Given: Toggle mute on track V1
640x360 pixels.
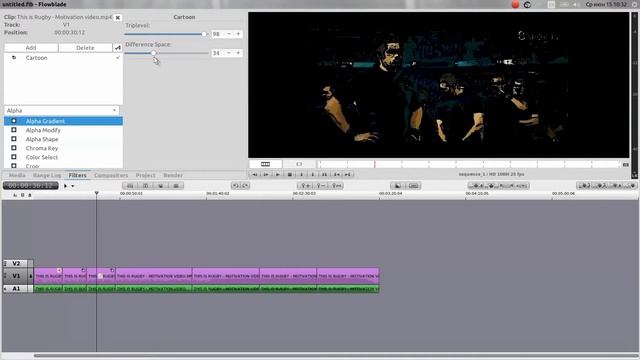Looking at the screenshot, I should (x=5, y=276).
